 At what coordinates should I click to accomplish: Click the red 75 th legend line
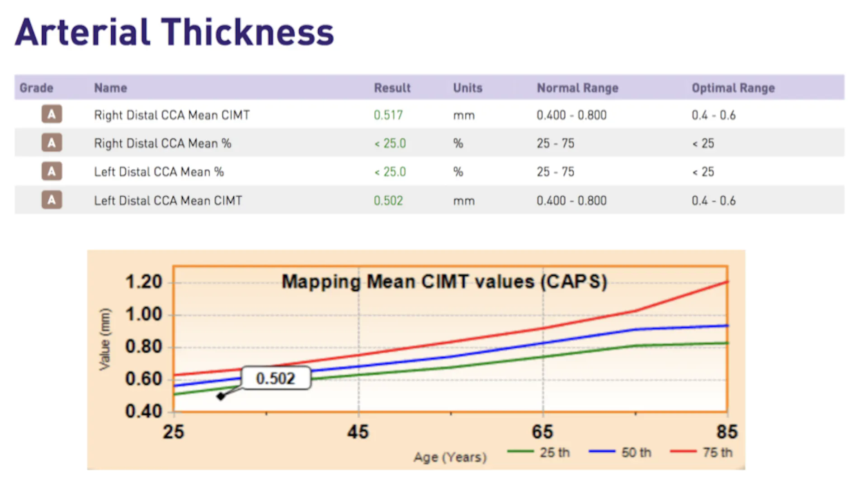(683, 451)
